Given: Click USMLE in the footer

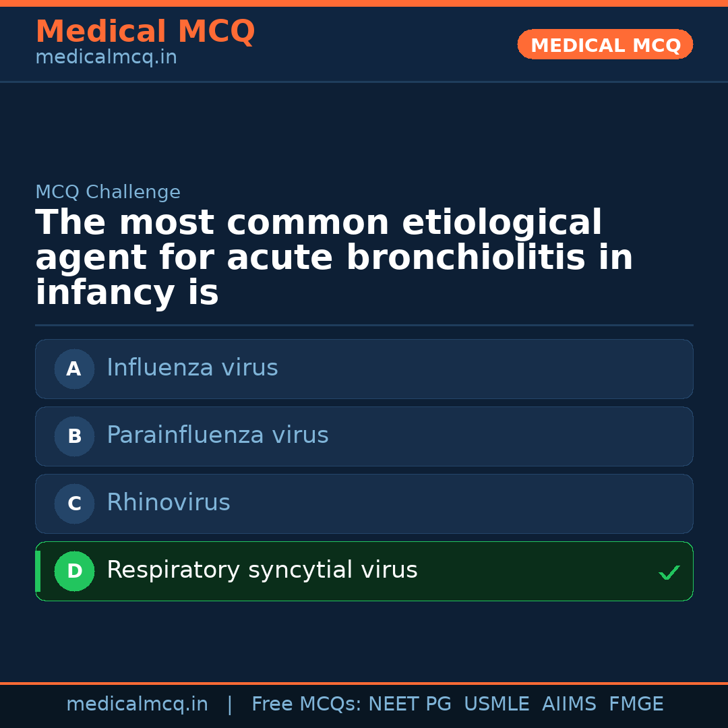Looking at the screenshot, I should 496,704.
